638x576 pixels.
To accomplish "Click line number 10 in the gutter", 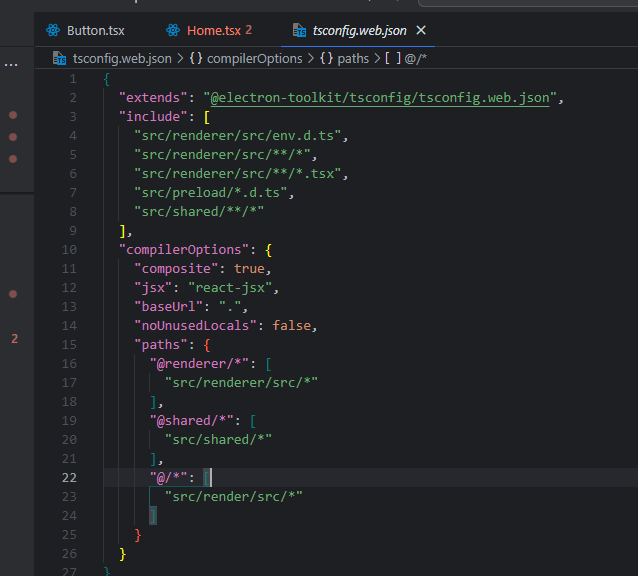I will click(69, 250).
